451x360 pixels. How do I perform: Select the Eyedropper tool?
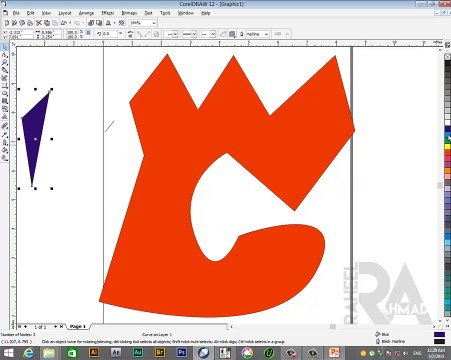(4, 135)
